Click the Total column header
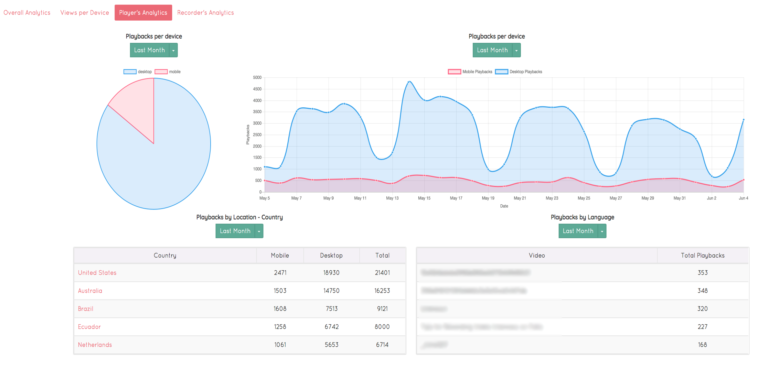 click(383, 256)
